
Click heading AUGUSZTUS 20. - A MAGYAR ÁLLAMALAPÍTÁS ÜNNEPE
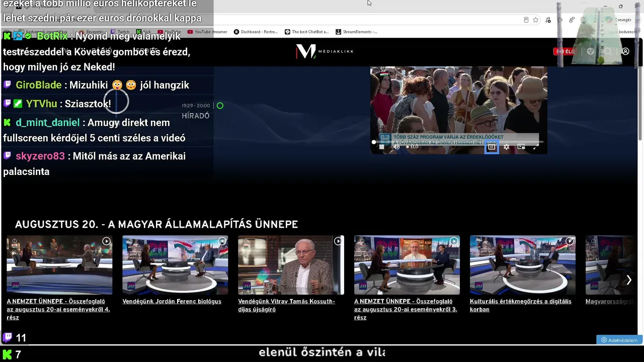[156, 224]
